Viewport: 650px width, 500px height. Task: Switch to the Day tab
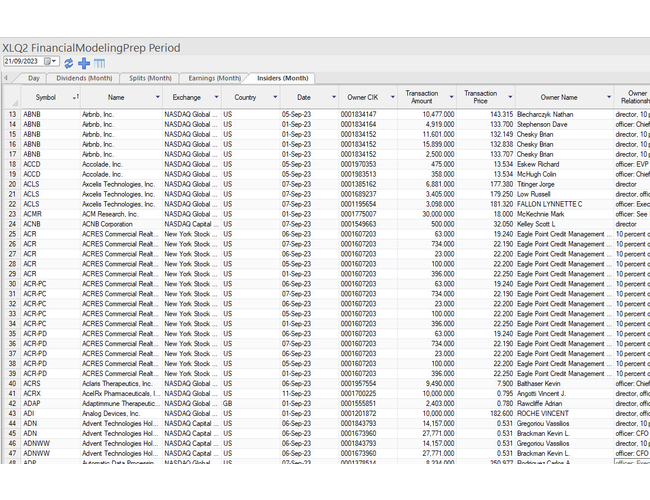[34, 78]
